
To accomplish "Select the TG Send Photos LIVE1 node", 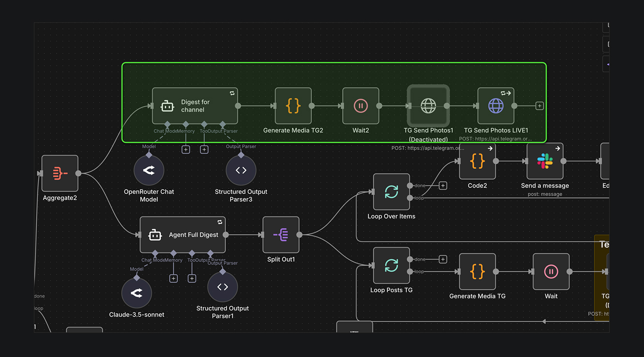I will [495, 106].
